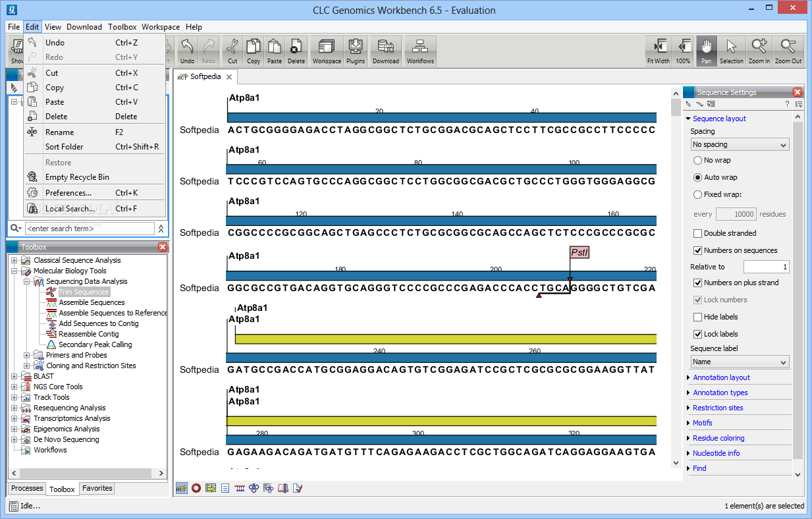This screenshot has height=519, width=812.
Task: Open Sequence Settings help question mark
Action: coord(787,104)
